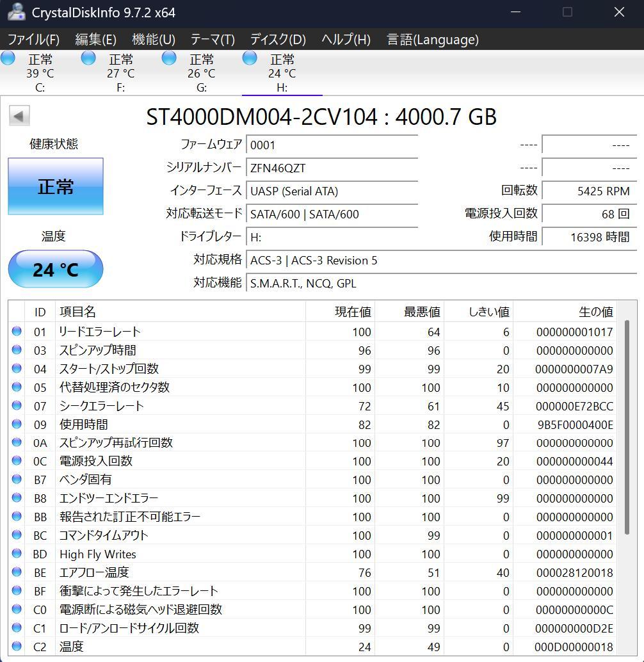Open the 言語(Language) menu
This screenshot has width=644, height=662.
tap(431, 39)
